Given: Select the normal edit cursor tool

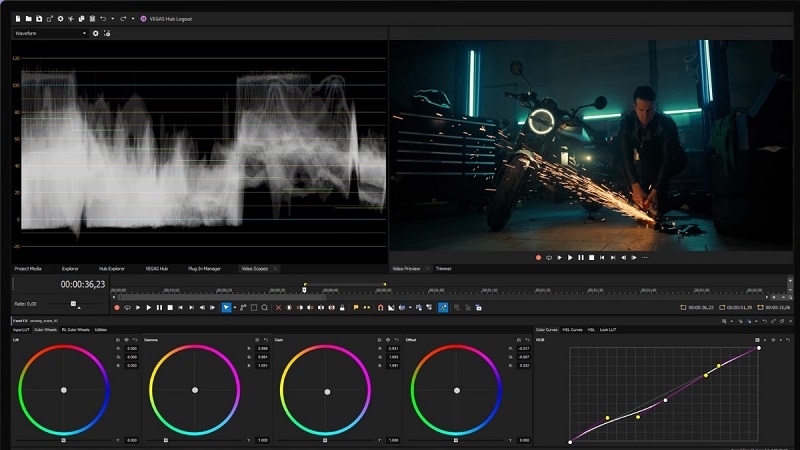Looking at the screenshot, I should point(226,307).
